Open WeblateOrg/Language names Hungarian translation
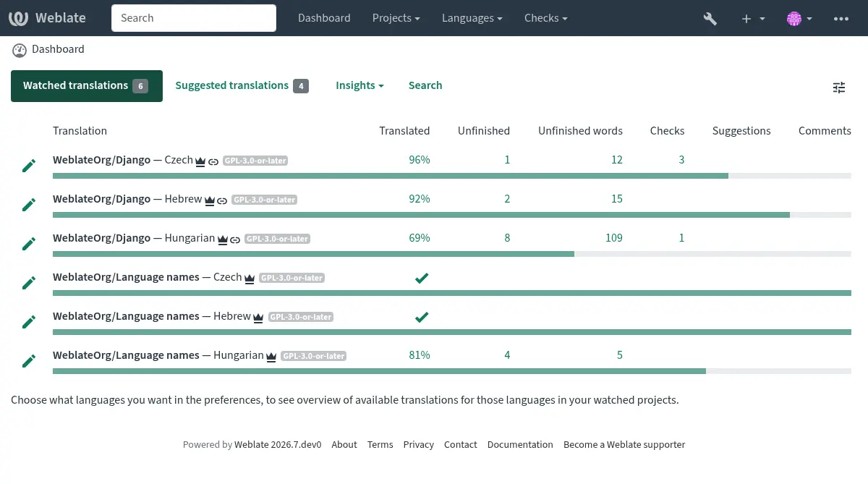The height and width of the screenshot is (484, 868). click(x=158, y=355)
